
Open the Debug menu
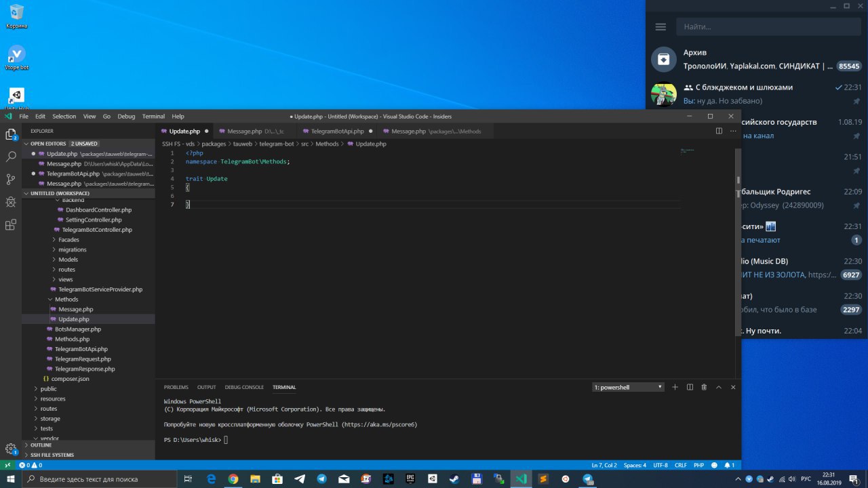coord(126,117)
